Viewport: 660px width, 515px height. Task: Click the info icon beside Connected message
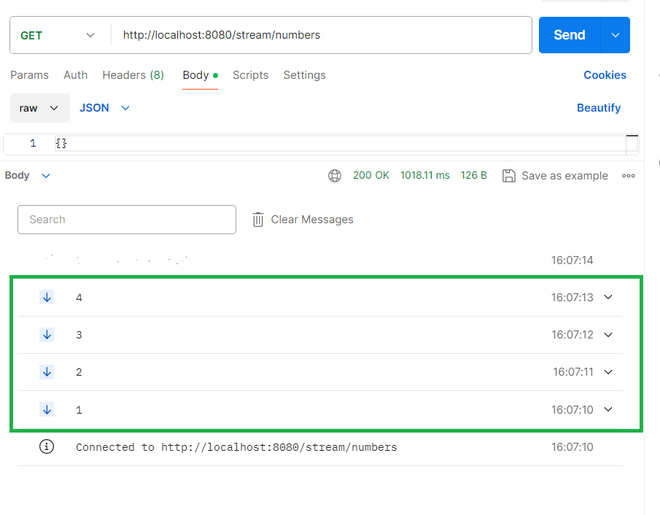47,447
